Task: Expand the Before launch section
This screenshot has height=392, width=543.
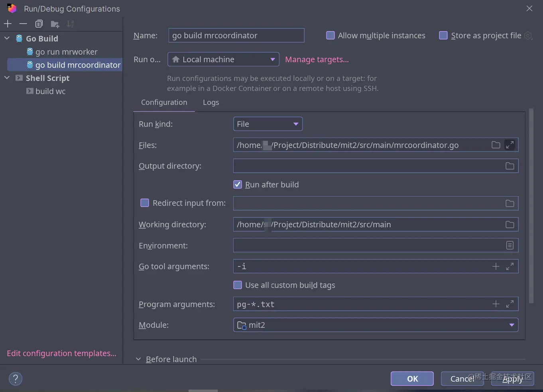Action: [x=138, y=359]
